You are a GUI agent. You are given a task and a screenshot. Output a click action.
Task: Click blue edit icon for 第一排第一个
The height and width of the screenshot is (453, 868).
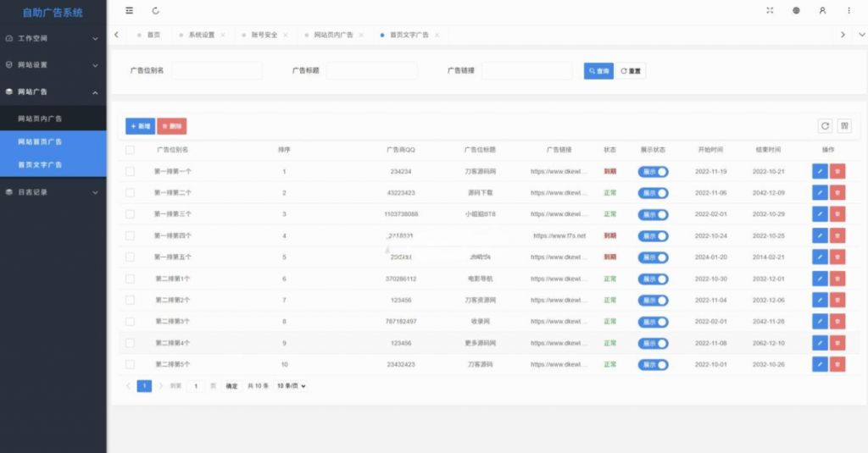coord(820,171)
